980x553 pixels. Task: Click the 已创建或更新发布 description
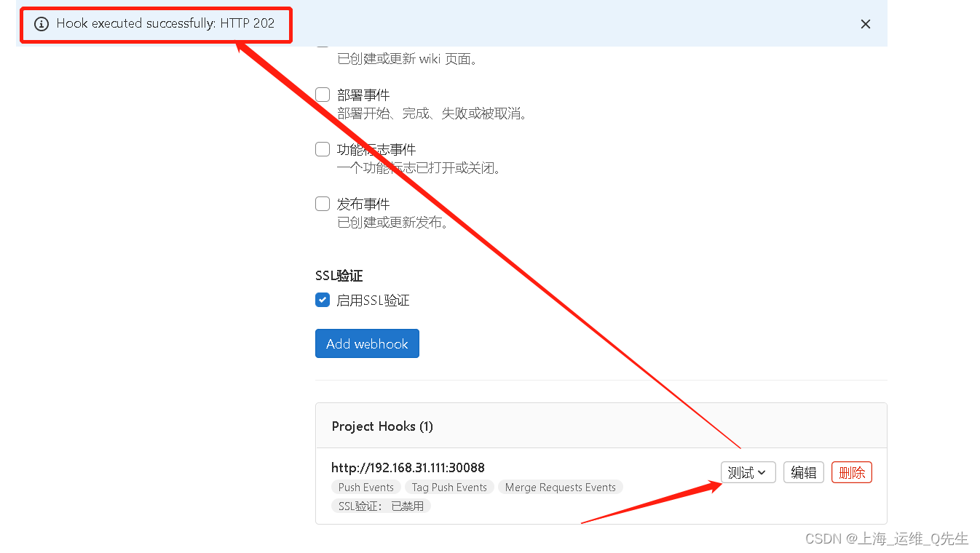tap(393, 223)
